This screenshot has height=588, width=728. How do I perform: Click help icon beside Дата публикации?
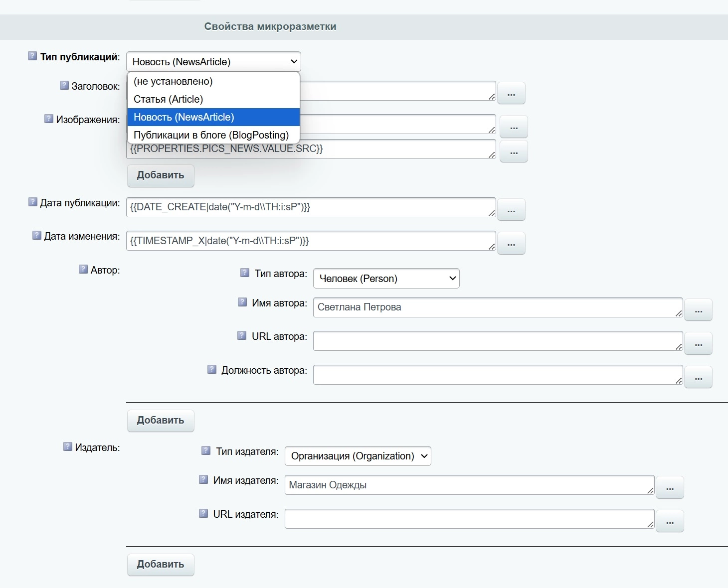point(33,202)
